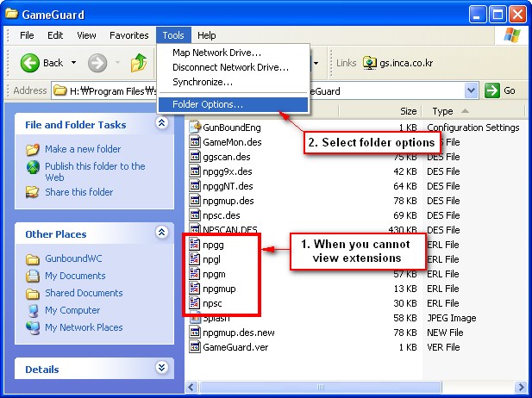
Task: Click the JPEG Image type label
Action: click(451, 318)
